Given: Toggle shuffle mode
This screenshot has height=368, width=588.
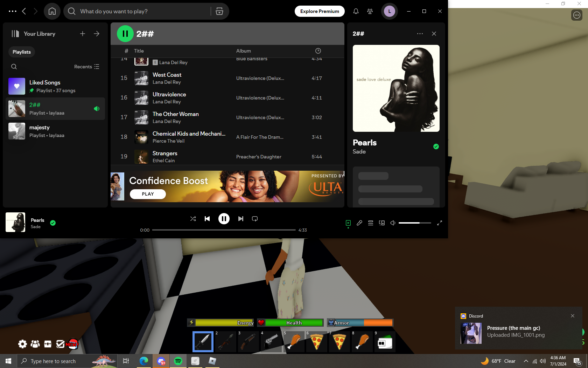Looking at the screenshot, I should [193, 219].
